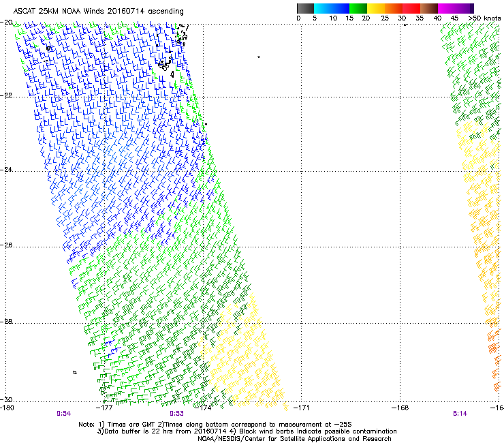Image resolution: width=504 pixels, height=443 pixels.
Task: Click the cyan 5-10 knots color bar segment
Action: (323, 8)
